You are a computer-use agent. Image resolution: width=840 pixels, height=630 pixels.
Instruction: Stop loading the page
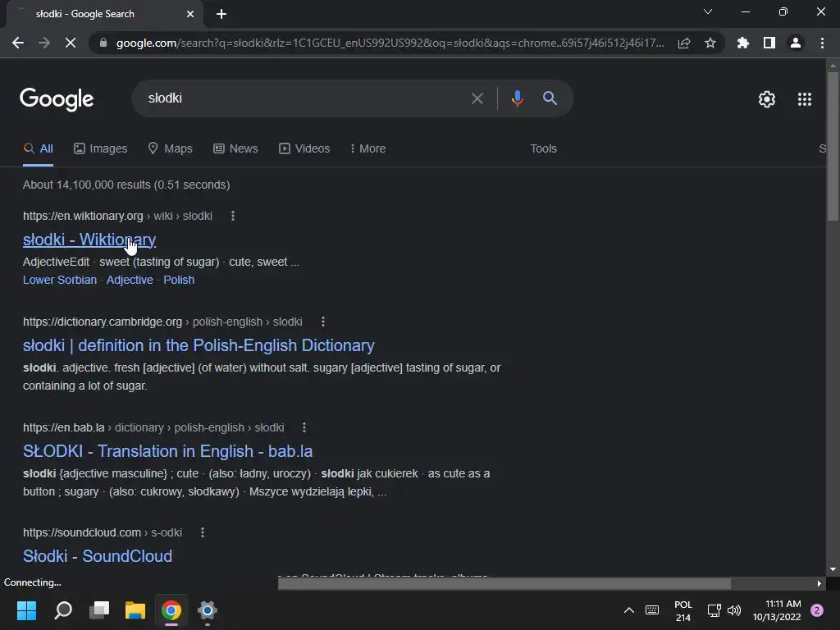pos(71,43)
